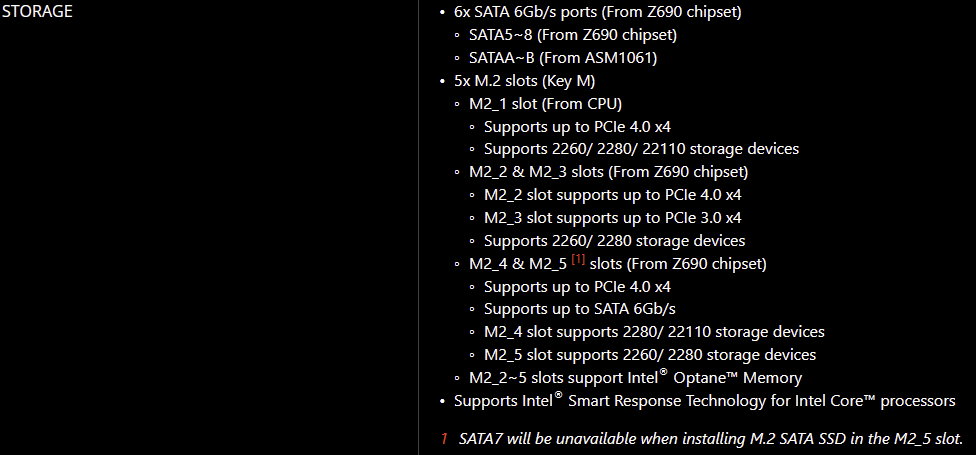The image size is (976, 455).
Task: Click the red footnote number 1 at bottom
Action: coord(444,439)
